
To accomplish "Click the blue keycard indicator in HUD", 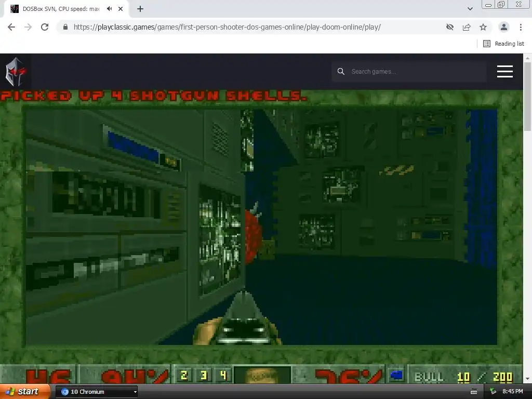I will pos(396,375).
